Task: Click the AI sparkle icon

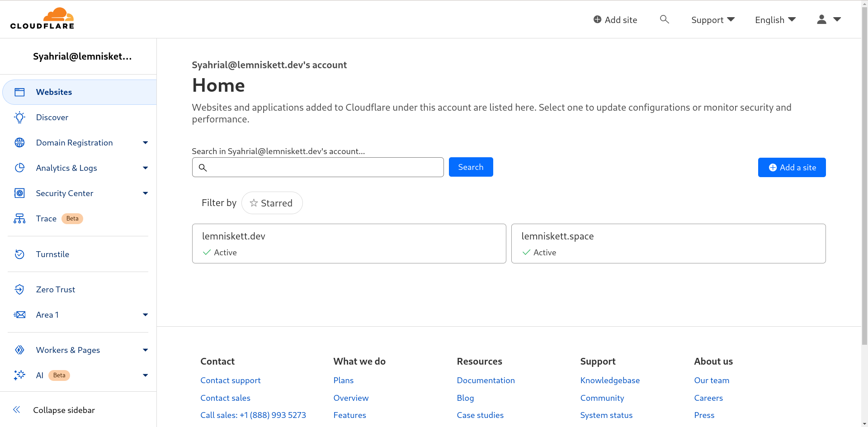Action: (19, 375)
